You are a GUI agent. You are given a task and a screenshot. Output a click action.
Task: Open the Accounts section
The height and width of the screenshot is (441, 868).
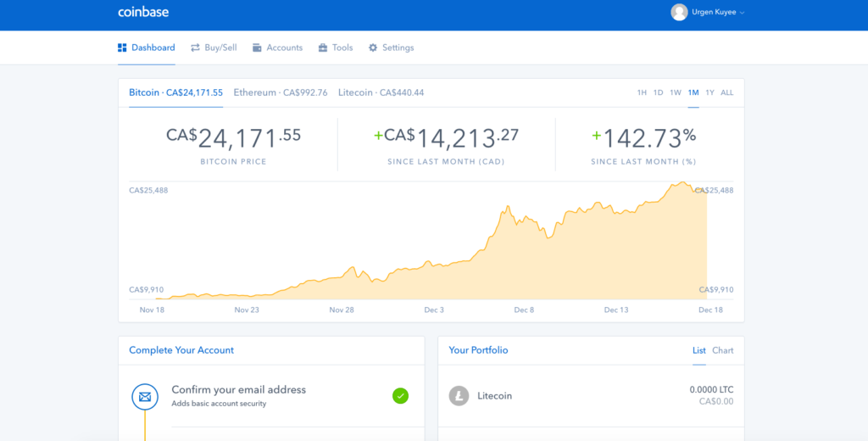pyautogui.click(x=285, y=47)
